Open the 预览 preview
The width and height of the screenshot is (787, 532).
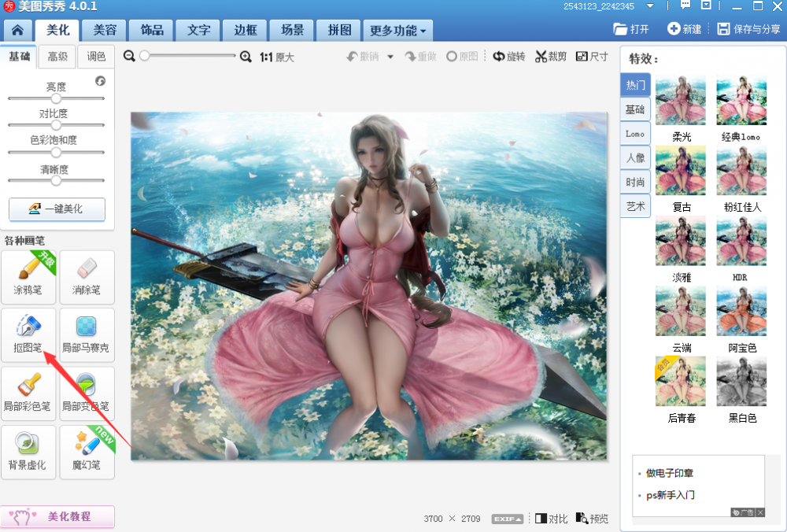(593, 519)
